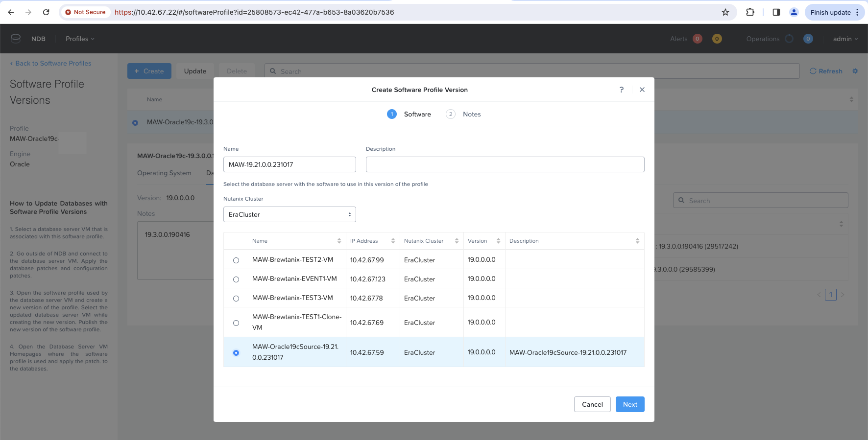Click the NDB logo icon
The height and width of the screenshot is (440, 868).
[x=16, y=38]
